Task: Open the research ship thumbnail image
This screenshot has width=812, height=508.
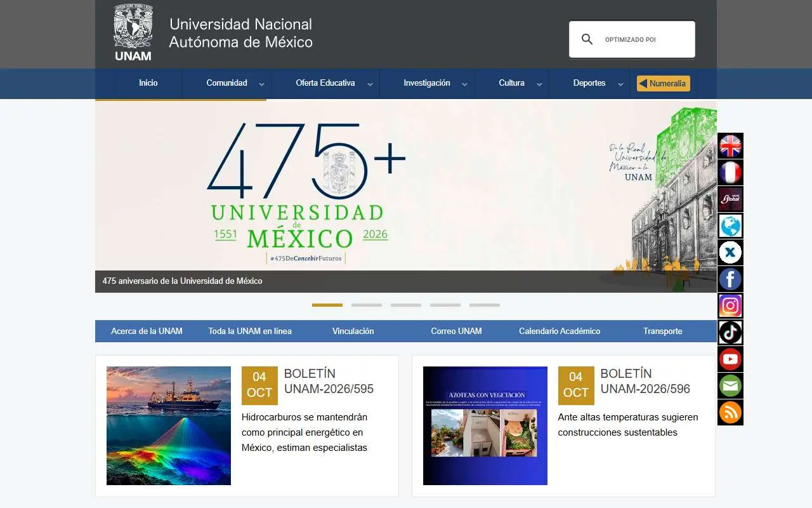Action: point(169,425)
